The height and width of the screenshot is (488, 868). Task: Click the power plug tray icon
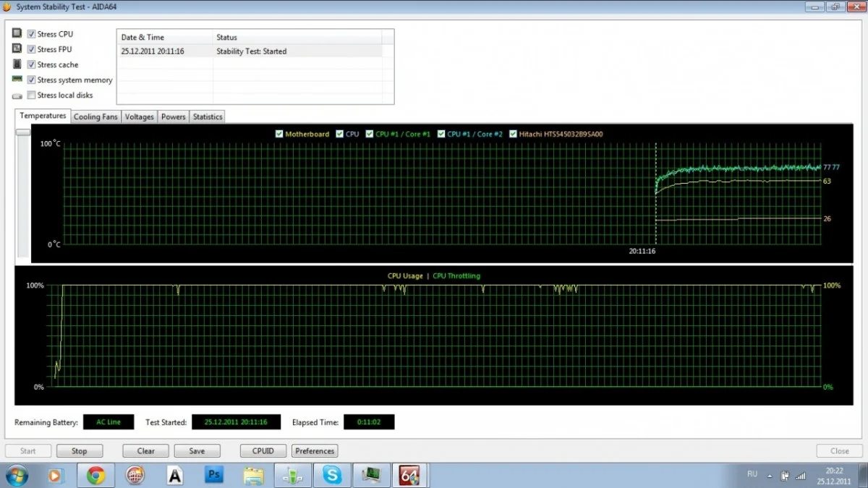click(786, 476)
